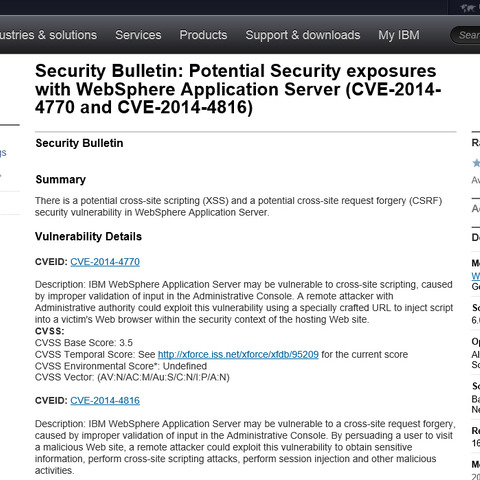Open the Products menu
Viewport: 480px width, 480px height.
click(x=203, y=35)
